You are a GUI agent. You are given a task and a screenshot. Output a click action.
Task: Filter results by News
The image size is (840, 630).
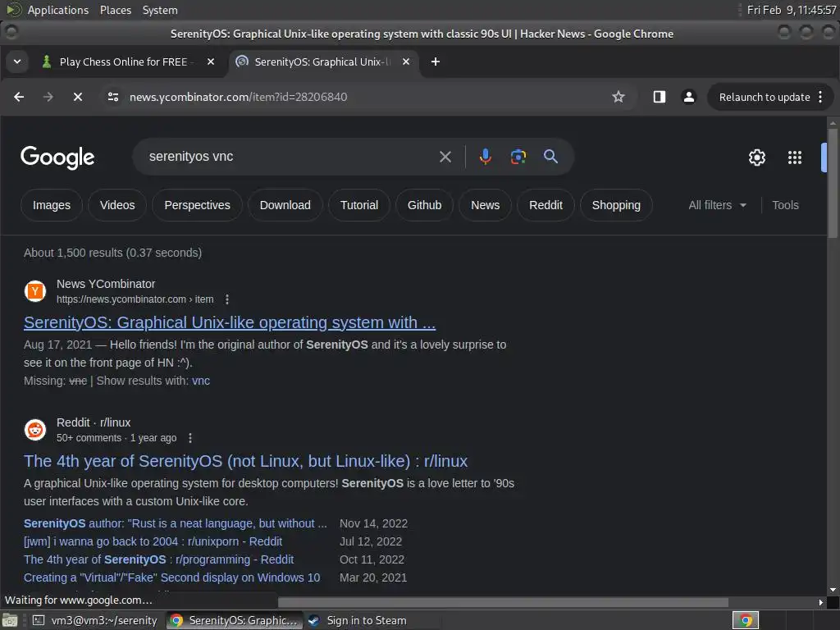coord(486,205)
